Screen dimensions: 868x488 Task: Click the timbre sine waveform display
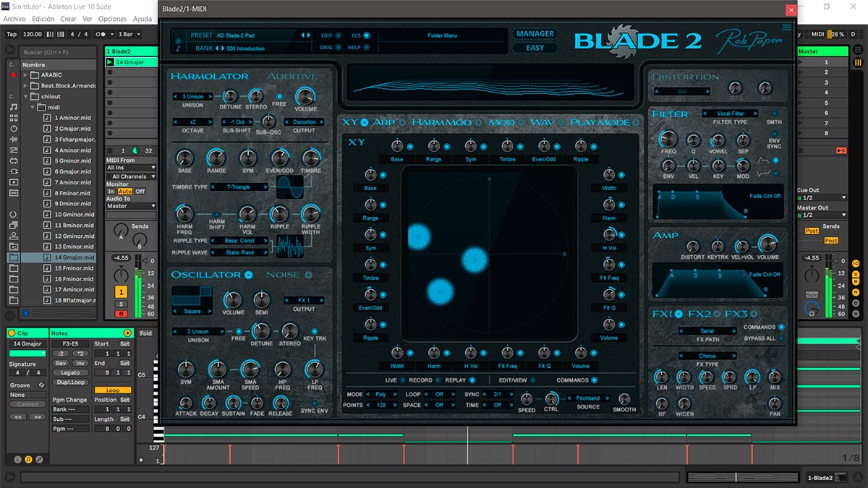(291, 187)
